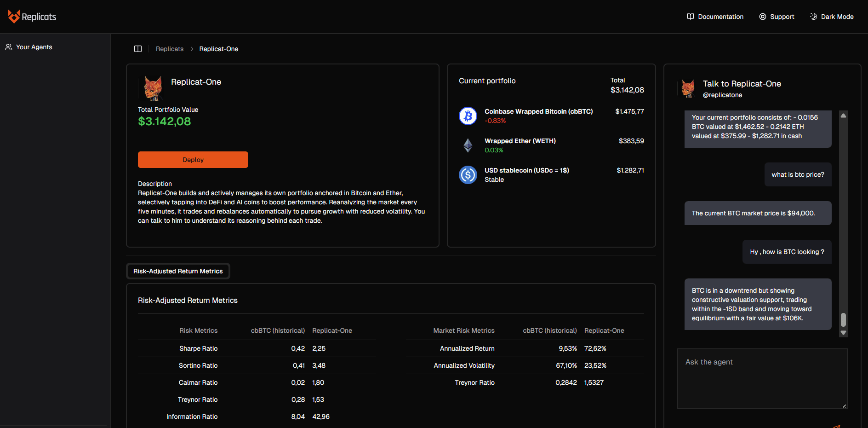Open the Documentation book icon
Viewport: 868px width, 428px height.
pyautogui.click(x=690, y=17)
